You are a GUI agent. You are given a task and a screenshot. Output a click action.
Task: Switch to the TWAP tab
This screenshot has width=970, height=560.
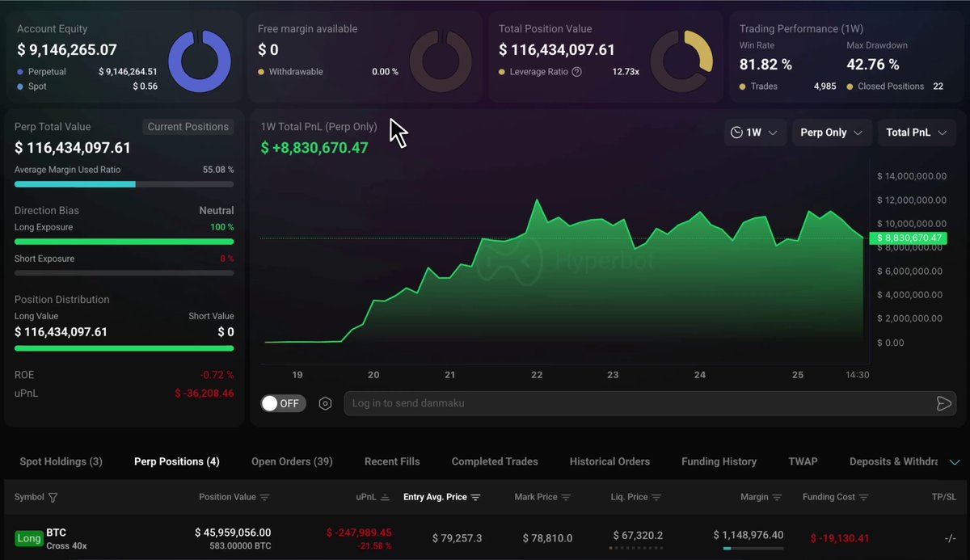[x=803, y=461]
